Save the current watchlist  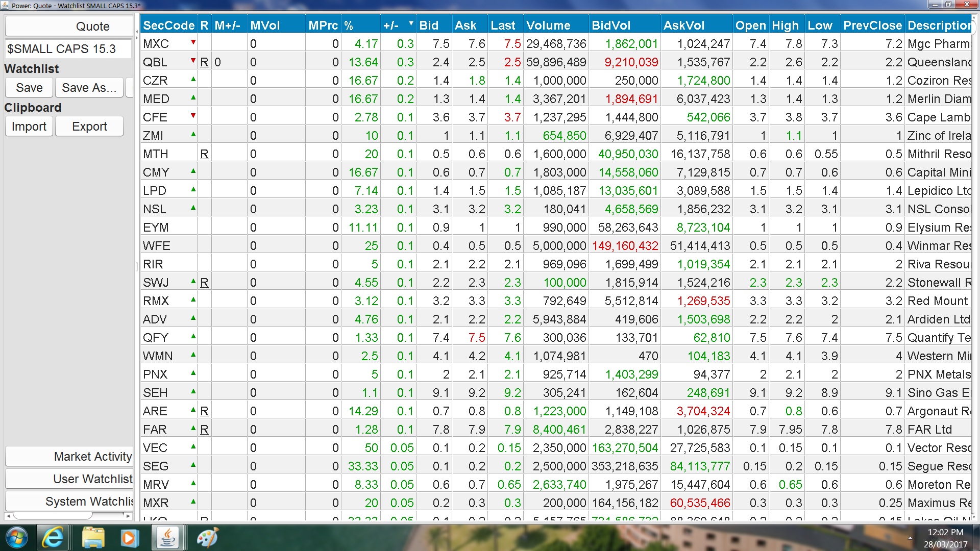click(29, 88)
